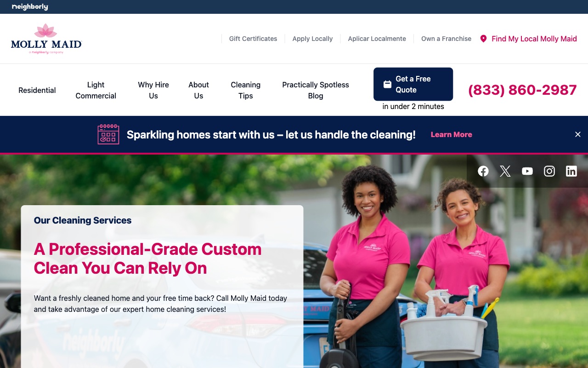This screenshot has width=588, height=368.
Task: Open the YouTube channel icon
Action: (x=527, y=171)
